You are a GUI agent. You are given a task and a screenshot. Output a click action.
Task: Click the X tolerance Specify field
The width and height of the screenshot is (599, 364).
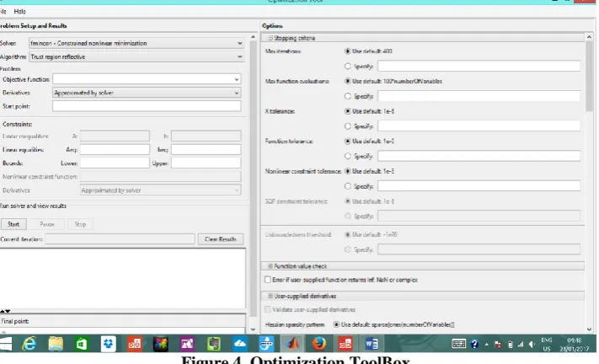(x=479, y=126)
